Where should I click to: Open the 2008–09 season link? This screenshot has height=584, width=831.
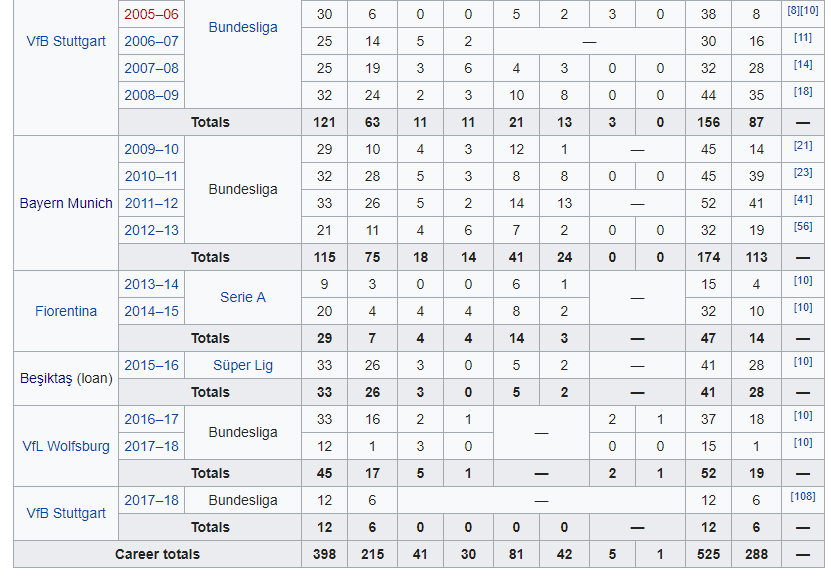(151, 95)
